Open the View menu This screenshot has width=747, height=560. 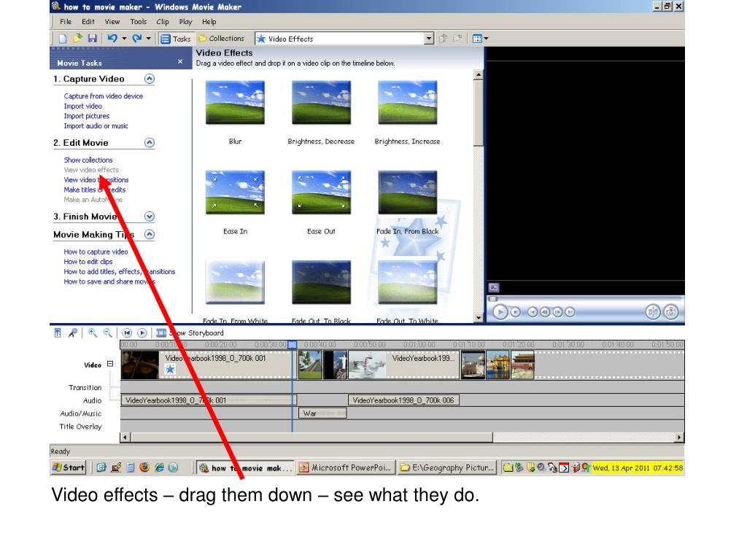[112, 21]
